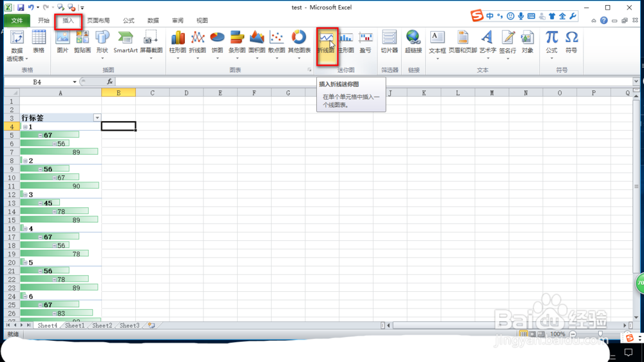The height and width of the screenshot is (362, 644).
Task: Insert a Symbol (符号) with omega icon
Action: pyautogui.click(x=571, y=42)
